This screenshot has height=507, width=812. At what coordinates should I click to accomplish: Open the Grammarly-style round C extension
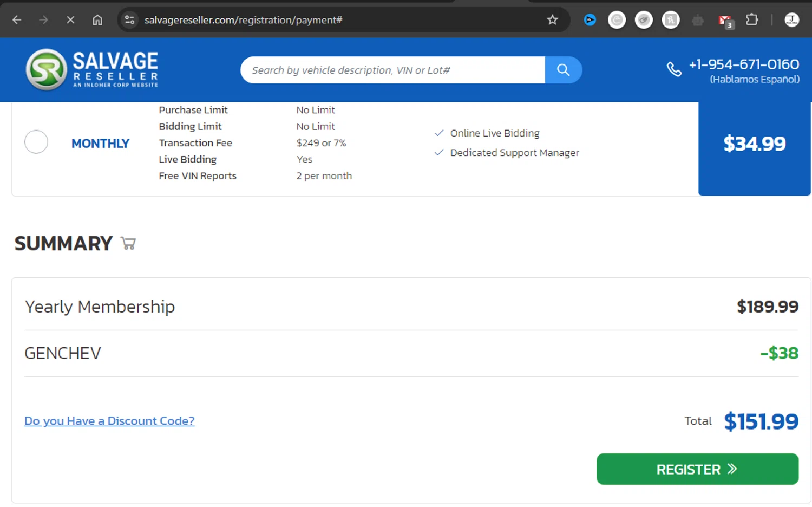click(617, 20)
